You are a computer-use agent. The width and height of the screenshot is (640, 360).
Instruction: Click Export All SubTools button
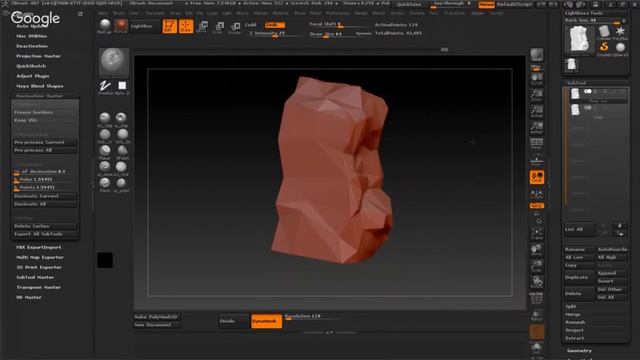(45, 234)
